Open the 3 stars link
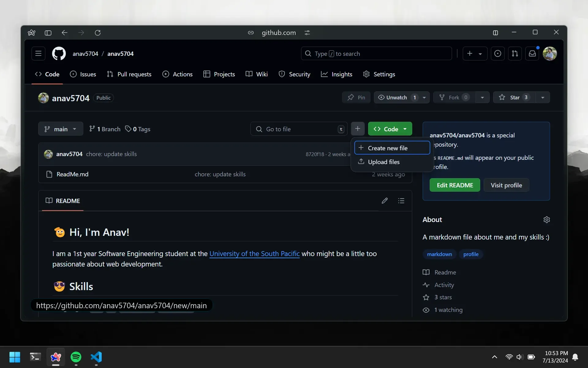 click(x=437, y=297)
